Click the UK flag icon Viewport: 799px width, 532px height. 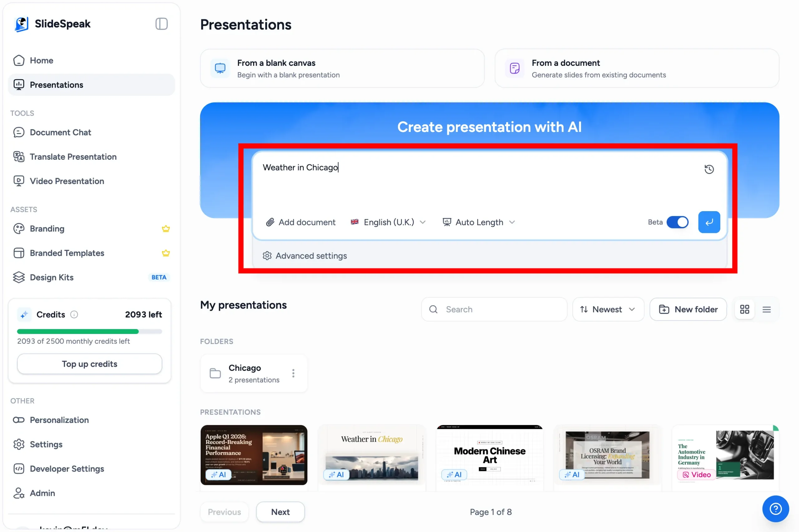354,222
